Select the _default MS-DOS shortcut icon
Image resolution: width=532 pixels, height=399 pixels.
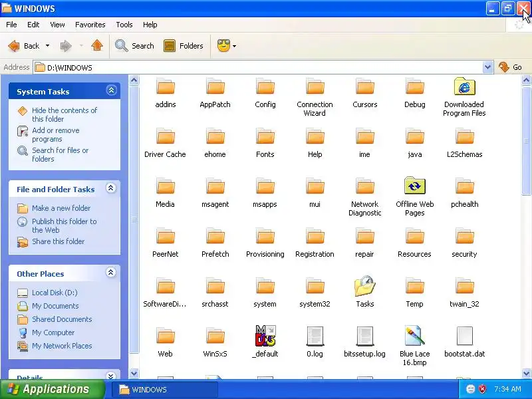tap(265, 336)
